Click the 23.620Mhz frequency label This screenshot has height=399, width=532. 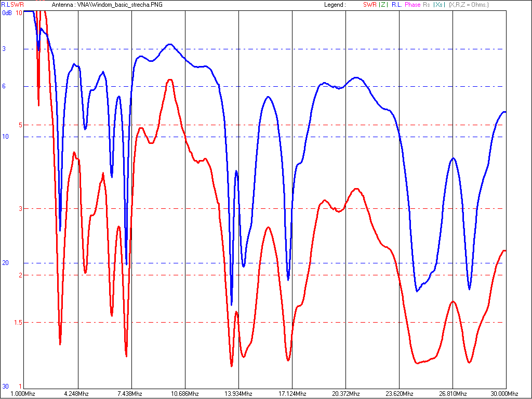coord(400,394)
